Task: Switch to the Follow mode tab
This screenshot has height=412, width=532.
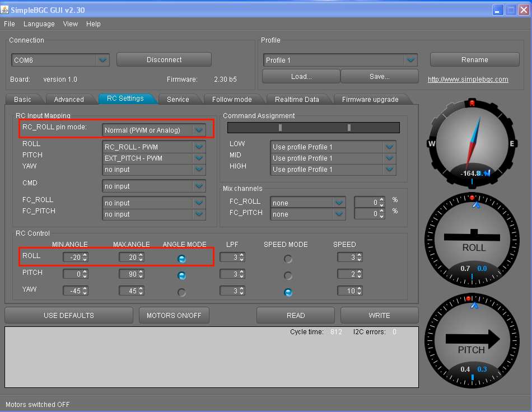Action: 232,99
